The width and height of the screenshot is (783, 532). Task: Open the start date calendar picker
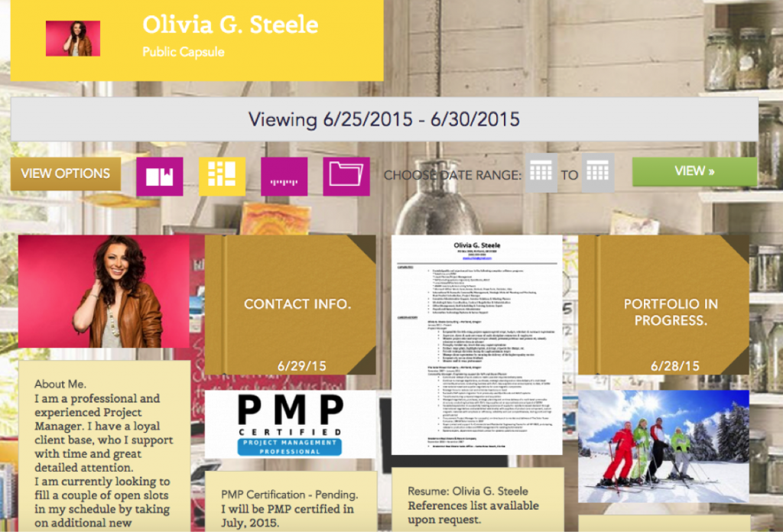pos(541,173)
